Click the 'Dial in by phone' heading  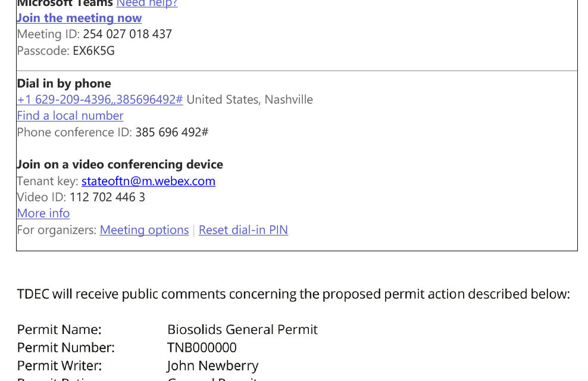point(64,83)
